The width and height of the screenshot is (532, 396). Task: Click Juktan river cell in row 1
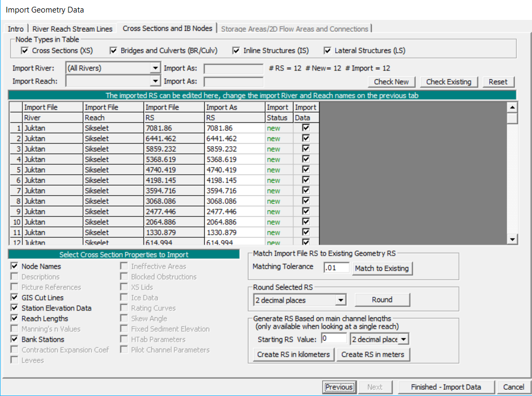53,128
